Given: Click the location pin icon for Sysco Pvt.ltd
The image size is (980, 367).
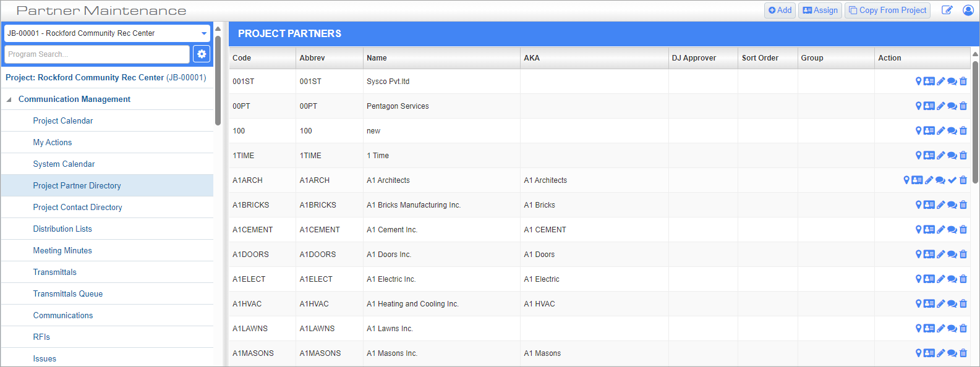Looking at the screenshot, I should [918, 81].
